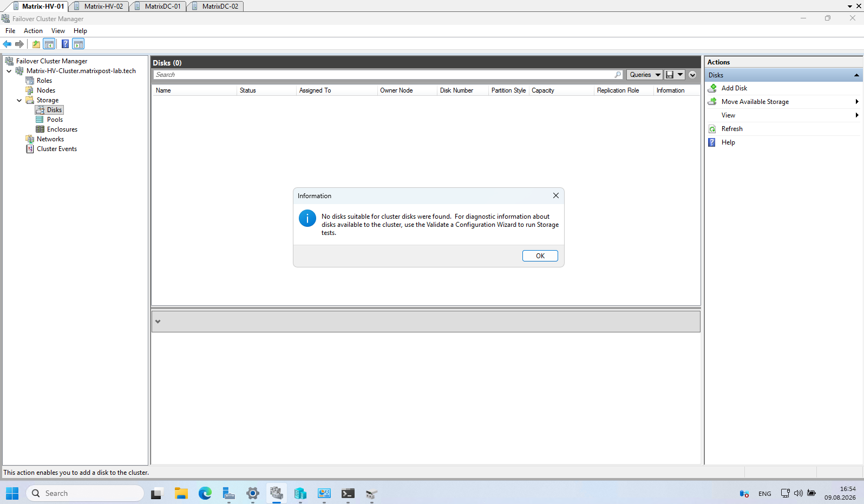
Task: Open the Help menu in the menu bar
Action: 80,31
